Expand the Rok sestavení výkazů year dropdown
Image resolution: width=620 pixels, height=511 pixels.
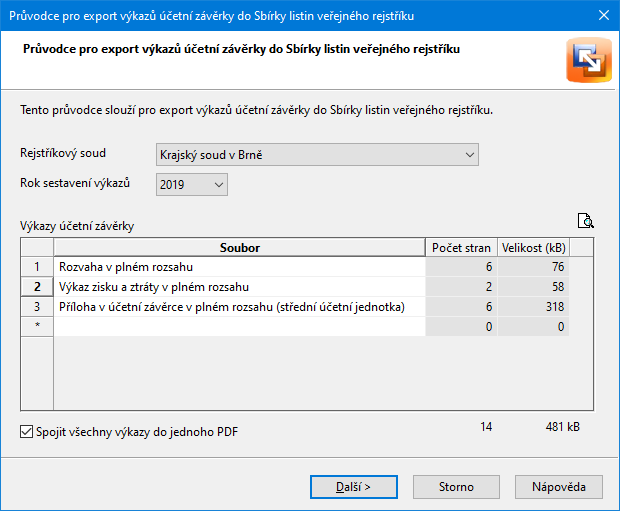point(192,185)
